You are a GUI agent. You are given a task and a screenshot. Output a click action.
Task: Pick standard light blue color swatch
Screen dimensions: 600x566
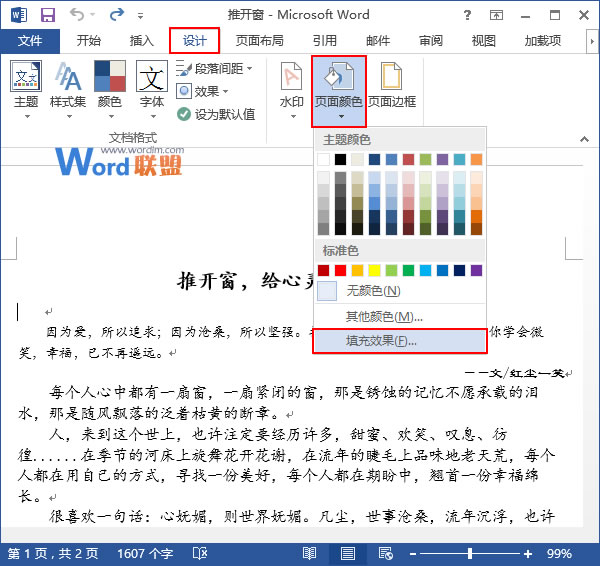(425, 271)
